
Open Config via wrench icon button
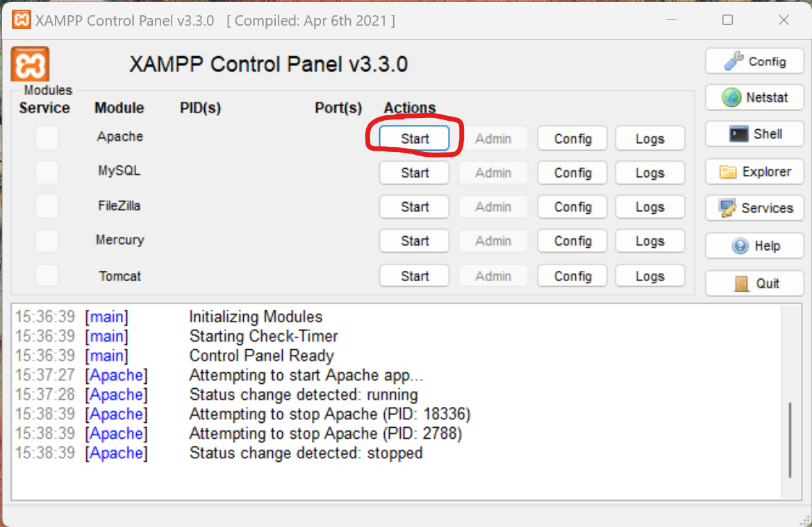click(x=755, y=62)
